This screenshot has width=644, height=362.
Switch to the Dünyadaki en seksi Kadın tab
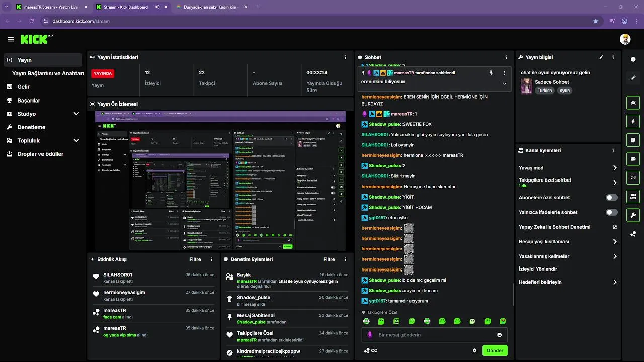click(x=210, y=7)
